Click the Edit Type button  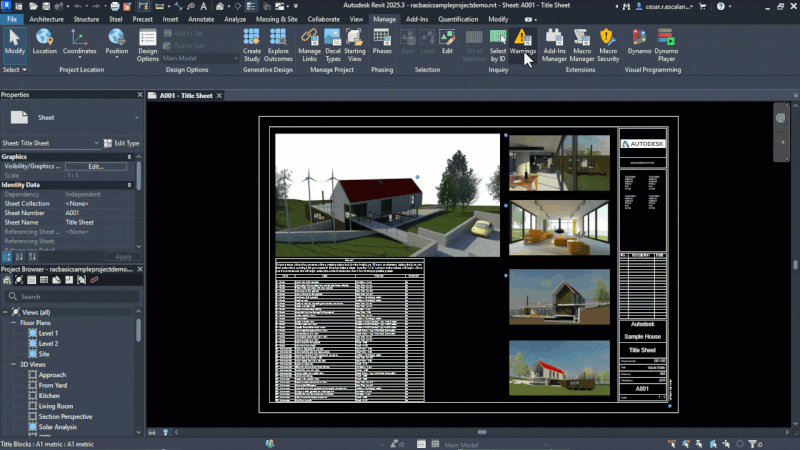pos(121,143)
